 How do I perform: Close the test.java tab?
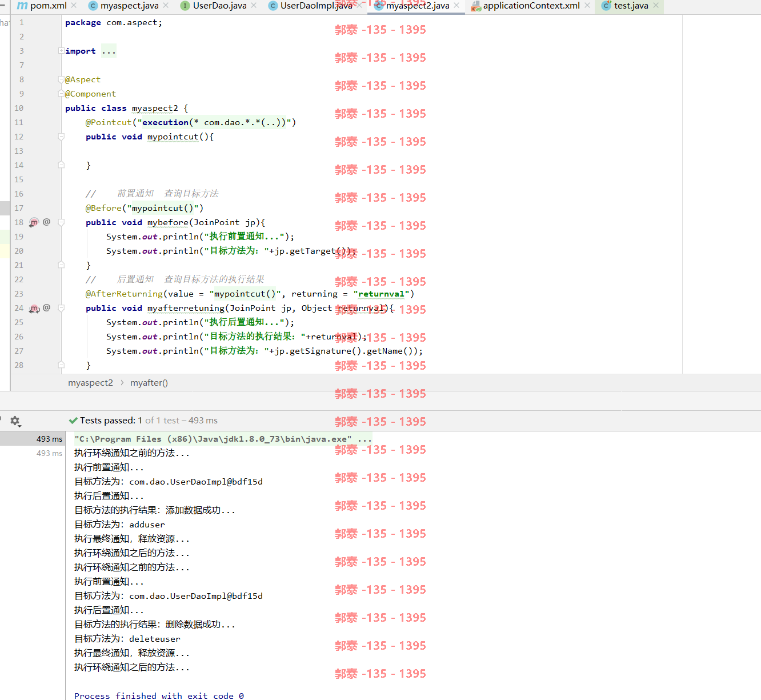point(656,6)
